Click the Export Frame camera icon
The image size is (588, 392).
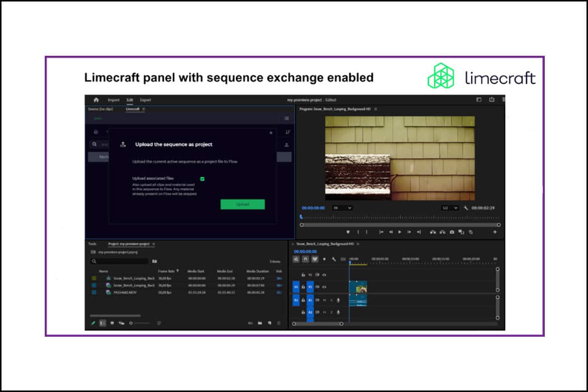pos(452,232)
